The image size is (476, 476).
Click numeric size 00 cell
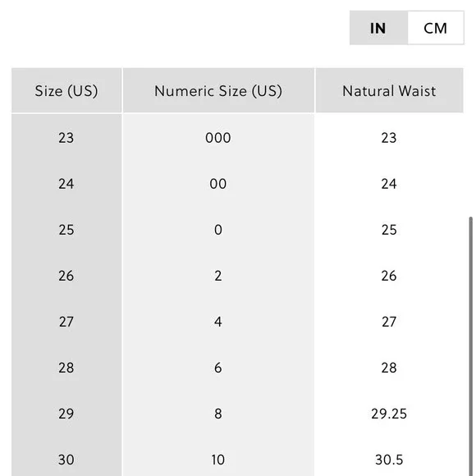tap(218, 184)
